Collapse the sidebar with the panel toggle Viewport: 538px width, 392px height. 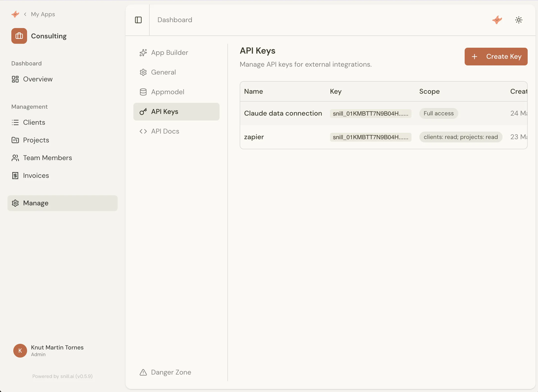(x=138, y=20)
